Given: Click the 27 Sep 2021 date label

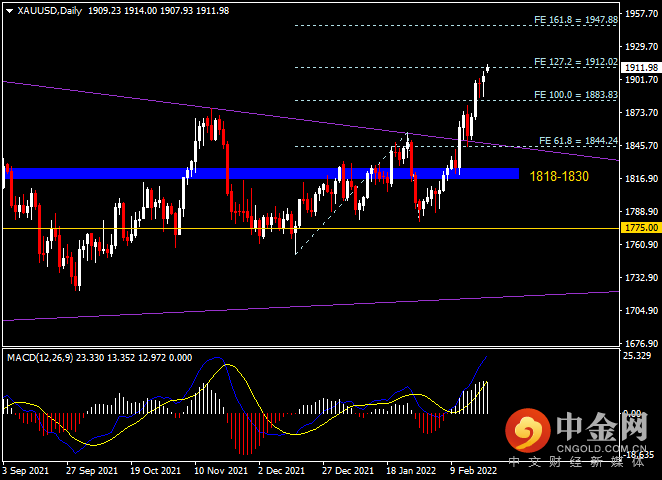Looking at the screenshot, I should [92, 470].
